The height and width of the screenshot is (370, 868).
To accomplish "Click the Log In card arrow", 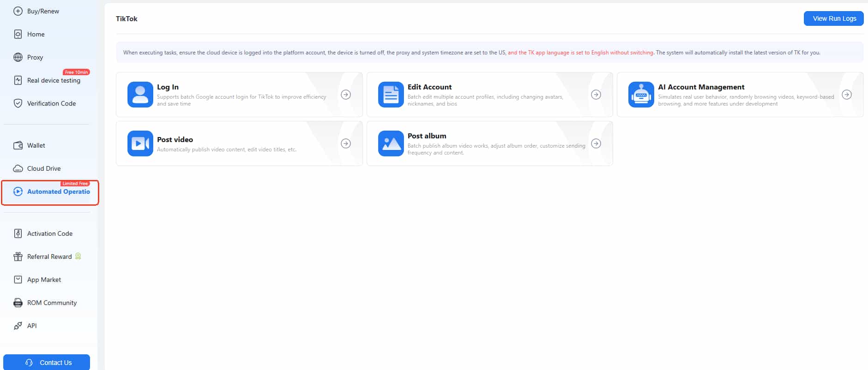I will pos(346,95).
